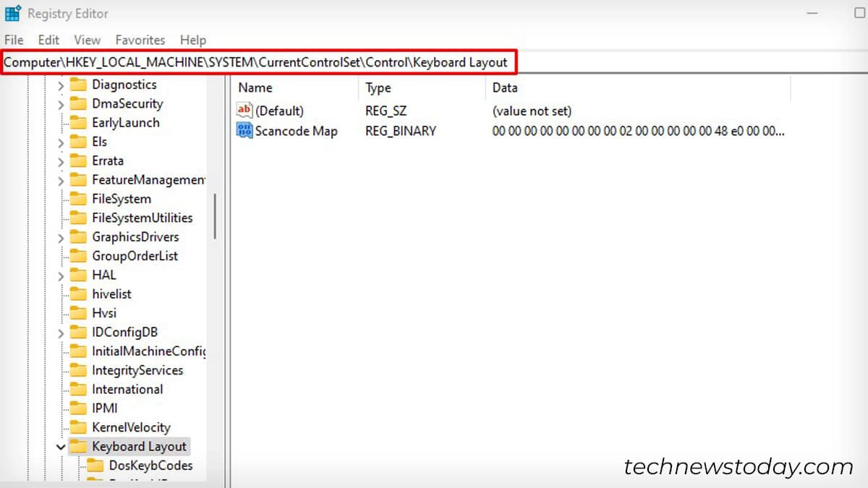Expand the HAL key
Image resolution: width=868 pixels, height=488 pixels.
point(61,275)
